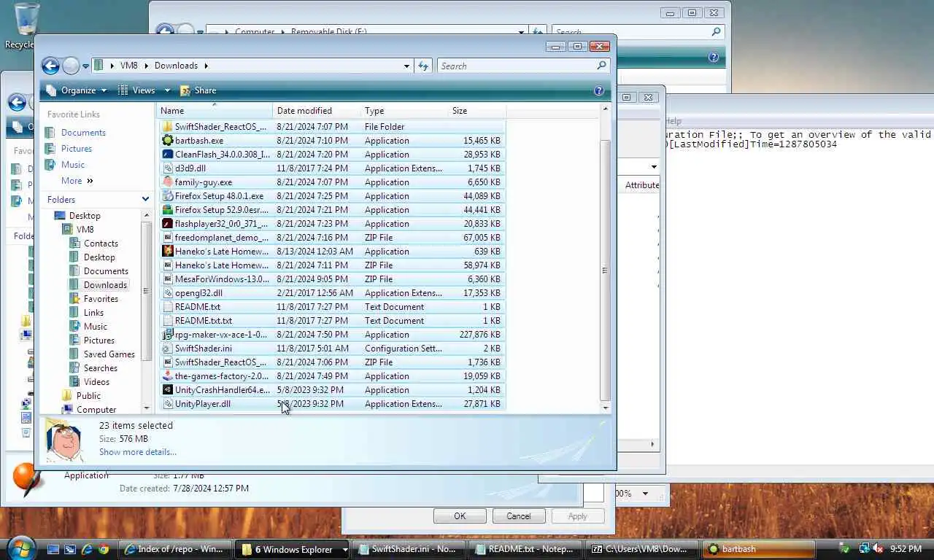
Task: Select MesaForWindows-13.0 ZIP icon
Action: click(168, 279)
